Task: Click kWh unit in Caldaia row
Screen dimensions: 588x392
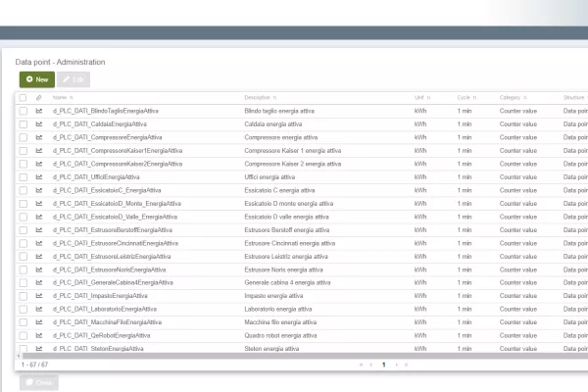Action: (x=420, y=124)
